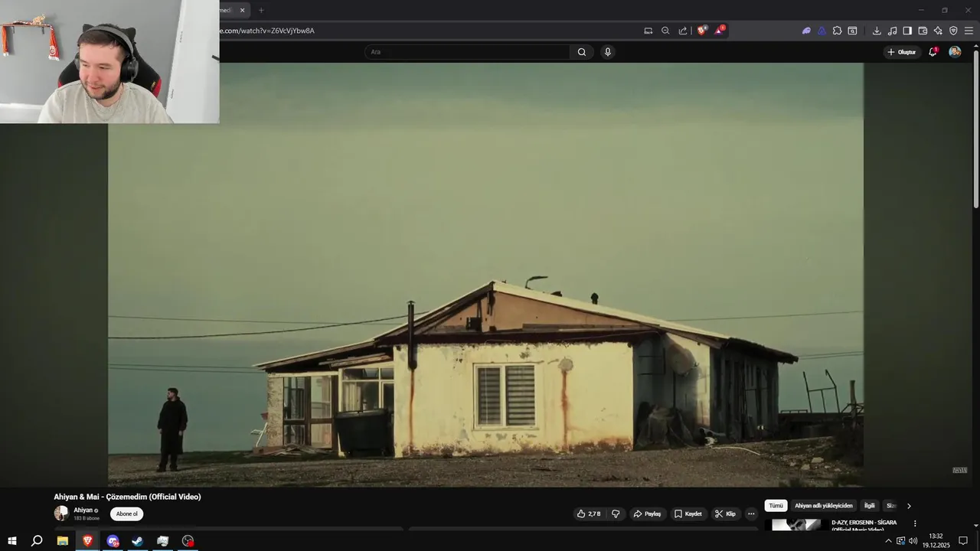The width and height of the screenshot is (980, 551).
Task: Show hidden system tray icons chevron
Action: tap(888, 541)
